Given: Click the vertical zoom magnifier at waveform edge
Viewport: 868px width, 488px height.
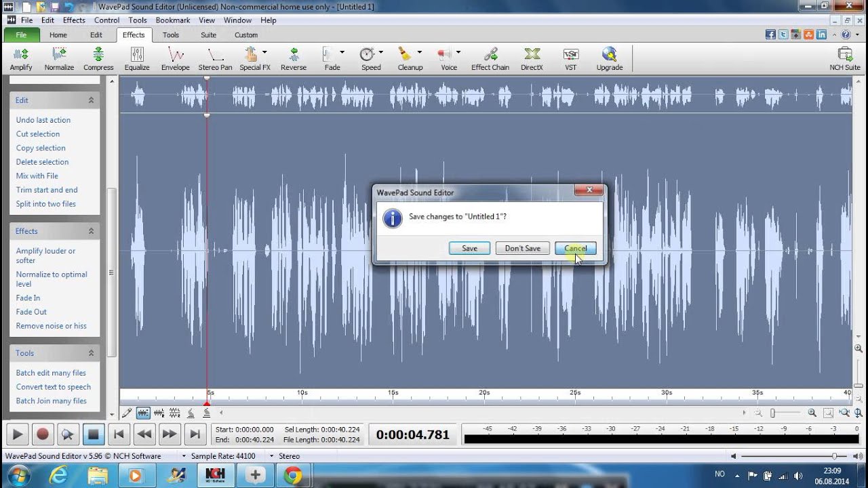Looking at the screenshot, I should 859,348.
